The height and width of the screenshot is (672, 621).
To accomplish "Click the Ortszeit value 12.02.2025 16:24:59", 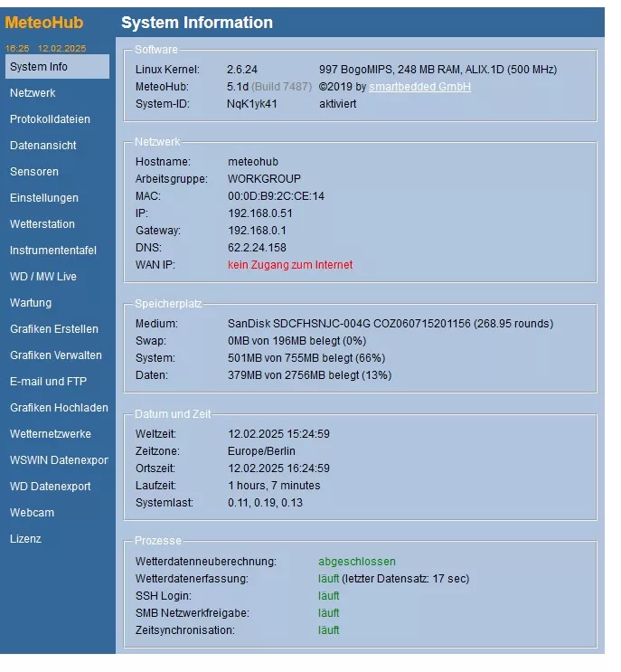I will coord(278,468).
